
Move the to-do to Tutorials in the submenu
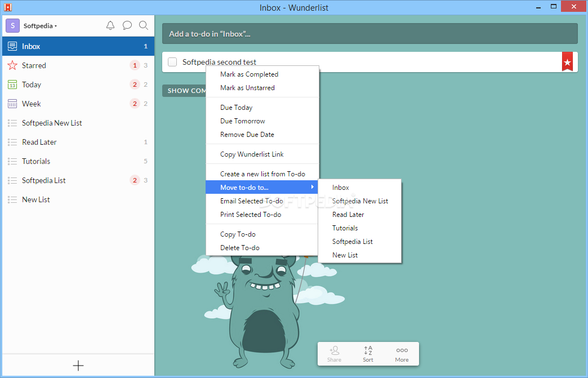click(x=360, y=228)
